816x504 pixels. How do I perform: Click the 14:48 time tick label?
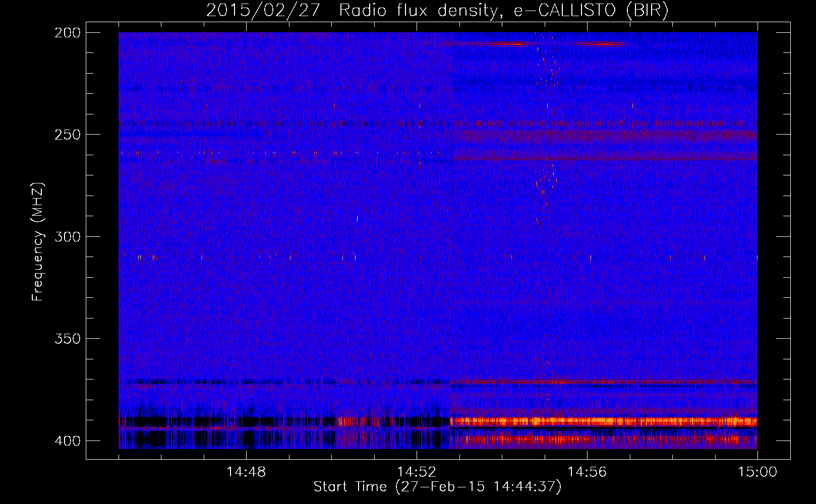click(246, 472)
